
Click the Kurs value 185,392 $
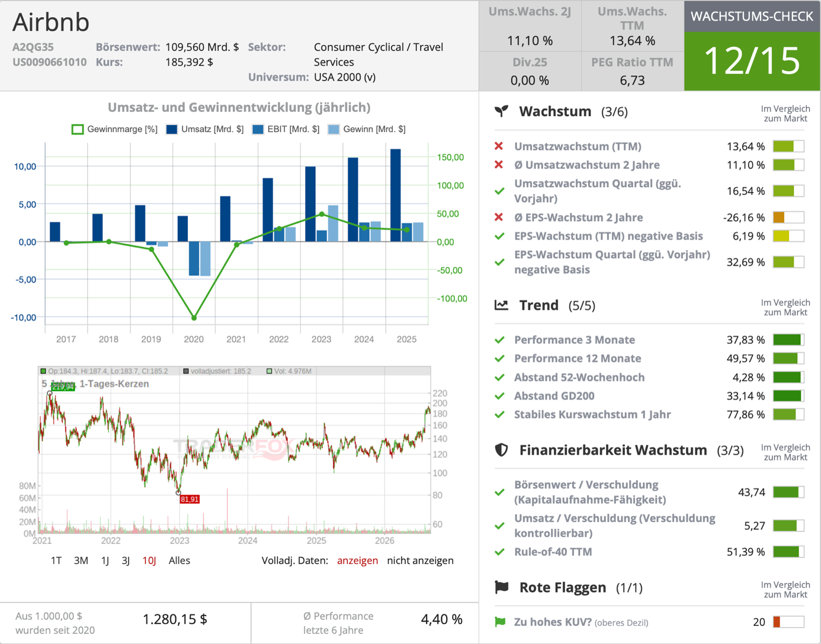click(x=189, y=62)
